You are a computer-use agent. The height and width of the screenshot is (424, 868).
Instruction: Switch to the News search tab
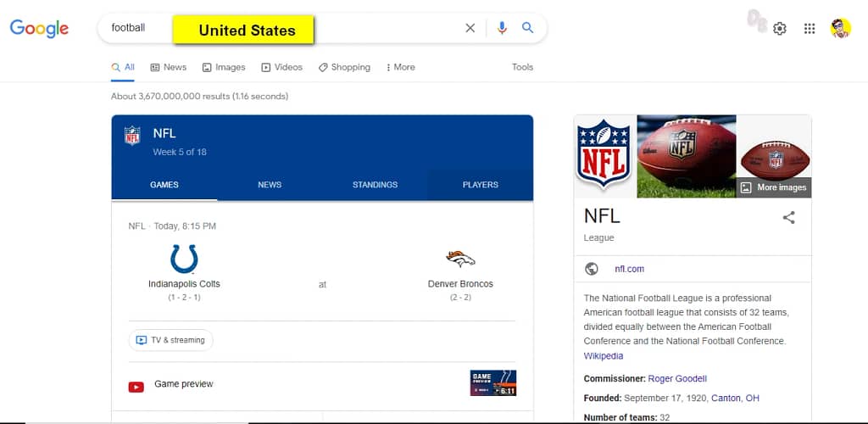(169, 67)
